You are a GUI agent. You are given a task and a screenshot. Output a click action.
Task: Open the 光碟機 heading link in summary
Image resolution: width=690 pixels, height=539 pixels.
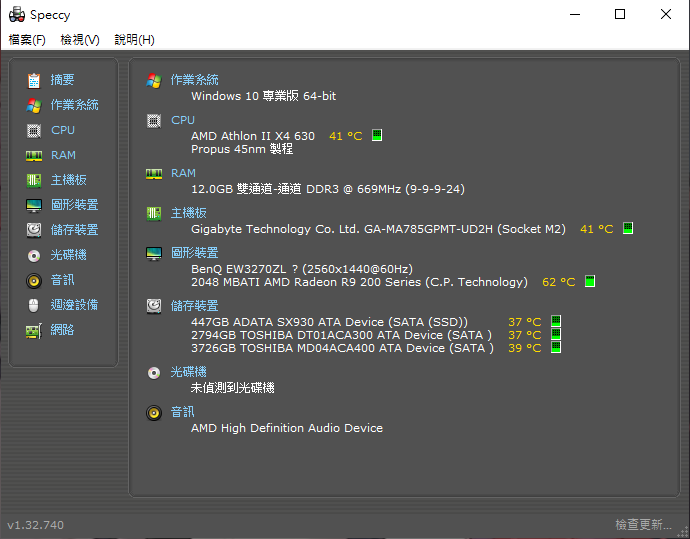[x=189, y=372]
